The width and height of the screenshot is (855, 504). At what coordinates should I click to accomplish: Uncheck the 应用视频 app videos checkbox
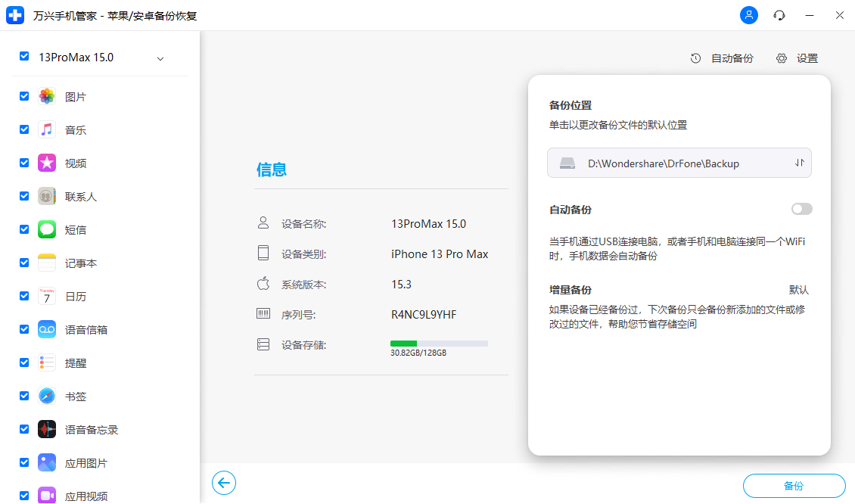click(23, 496)
